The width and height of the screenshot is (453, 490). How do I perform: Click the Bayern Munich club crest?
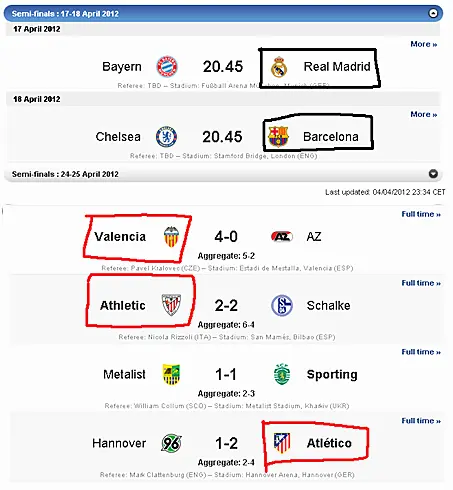167,67
